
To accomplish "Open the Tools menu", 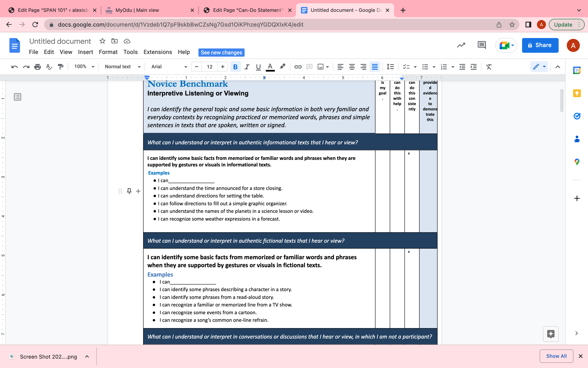I will [x=130, y=52].
